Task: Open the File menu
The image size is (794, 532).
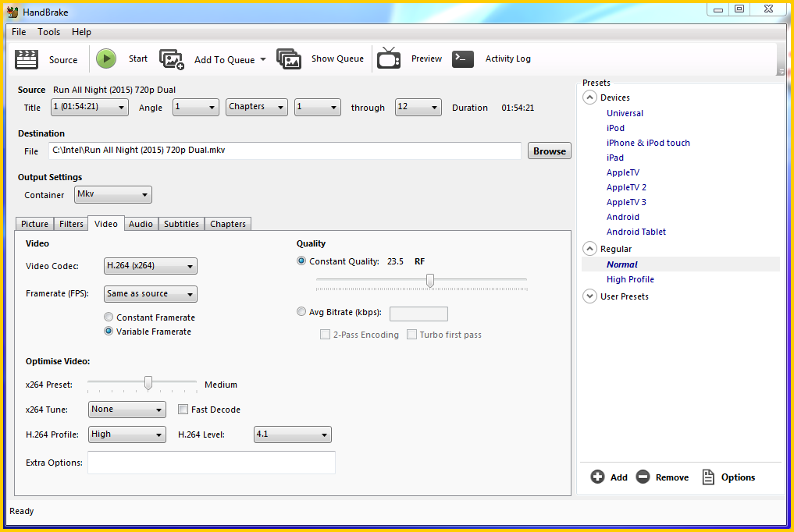Action: 19,32
